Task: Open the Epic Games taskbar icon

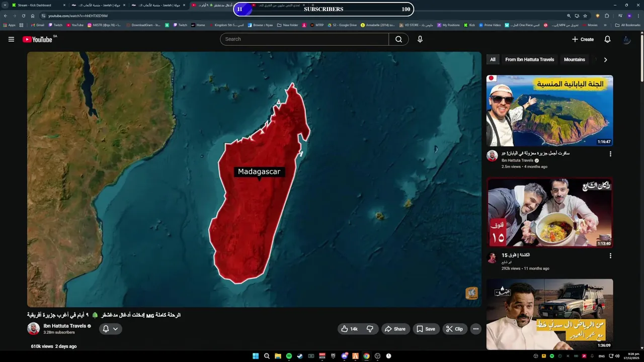Action: point(333,356)
